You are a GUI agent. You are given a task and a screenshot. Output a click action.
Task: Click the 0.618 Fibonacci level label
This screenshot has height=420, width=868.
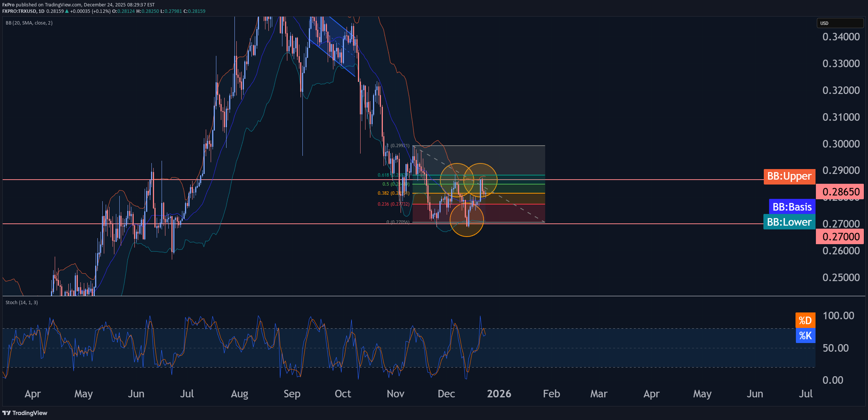click(x=383, y=175)
